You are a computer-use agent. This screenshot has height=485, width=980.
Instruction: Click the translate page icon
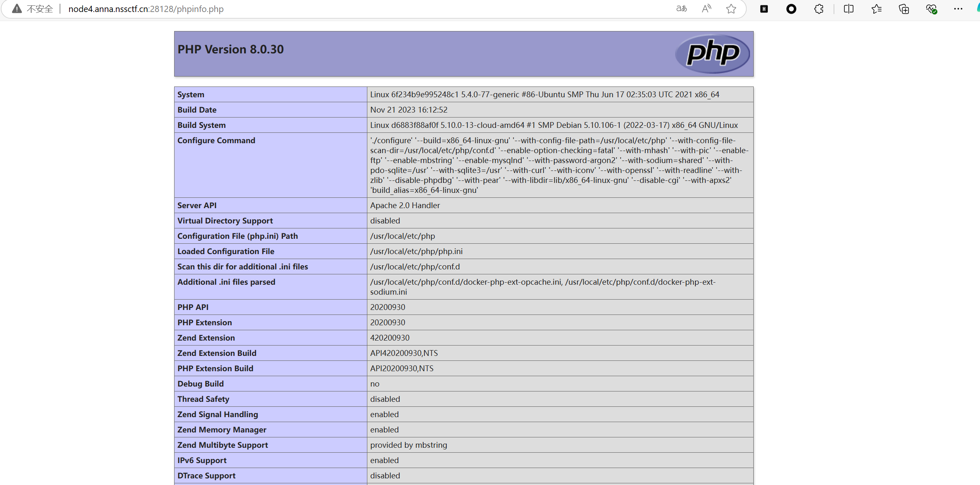click(681, 9)
